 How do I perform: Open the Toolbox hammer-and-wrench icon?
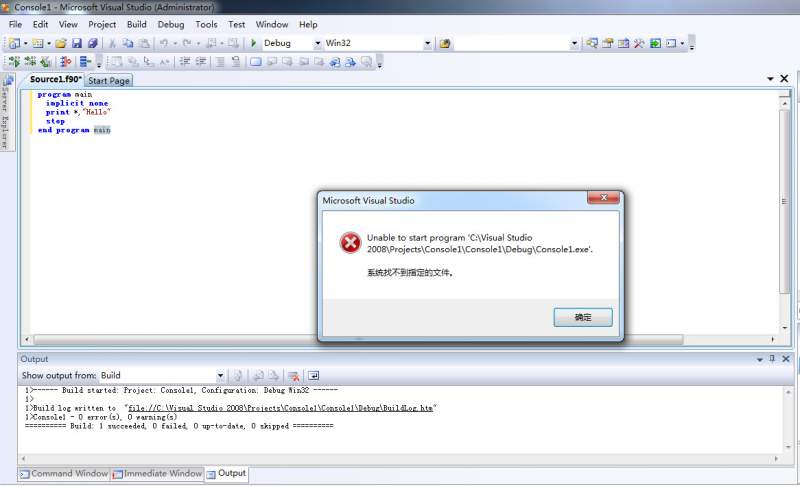(639, 43)
